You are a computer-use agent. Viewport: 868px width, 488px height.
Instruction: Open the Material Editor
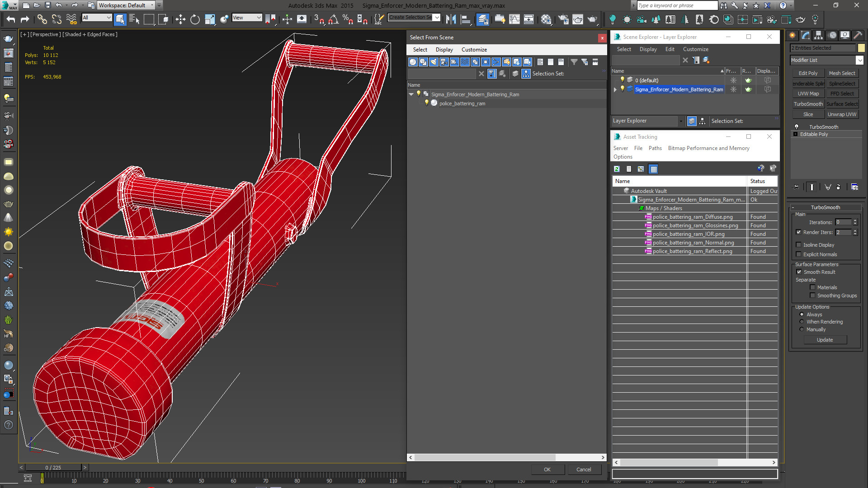[x=546, y=19]
